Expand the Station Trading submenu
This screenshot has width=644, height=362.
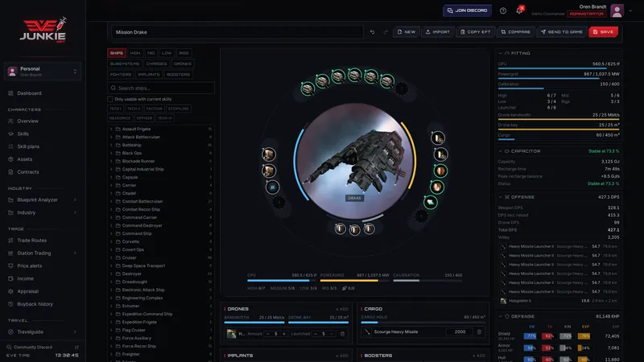click(x=75, y=253)
